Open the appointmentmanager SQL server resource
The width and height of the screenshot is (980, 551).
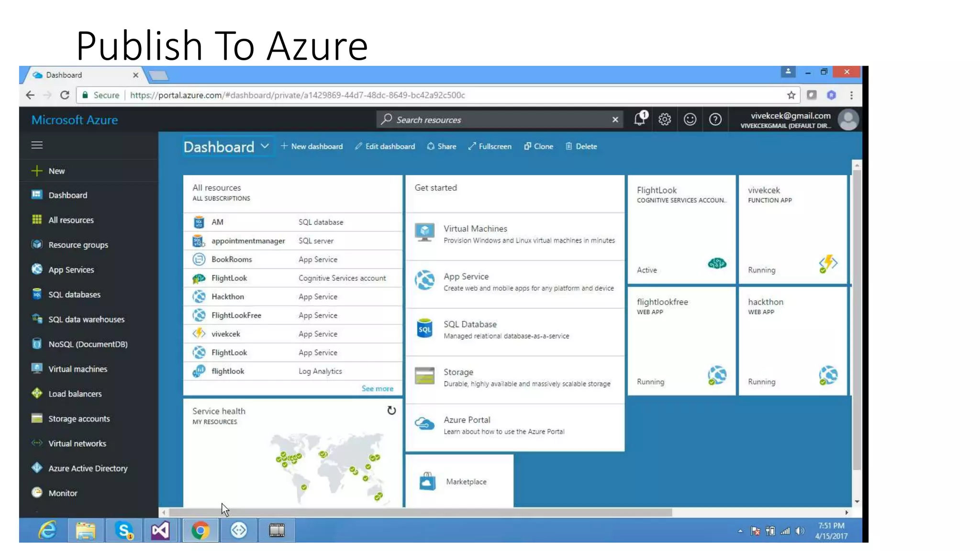click(x=293, y=241)
